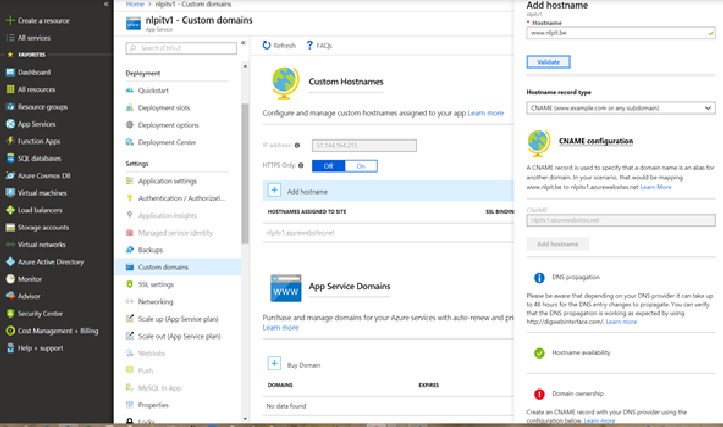Screen dimensions: 723x427
Task: Select Scale out (App Service plan)
Action: pos(179,336)
